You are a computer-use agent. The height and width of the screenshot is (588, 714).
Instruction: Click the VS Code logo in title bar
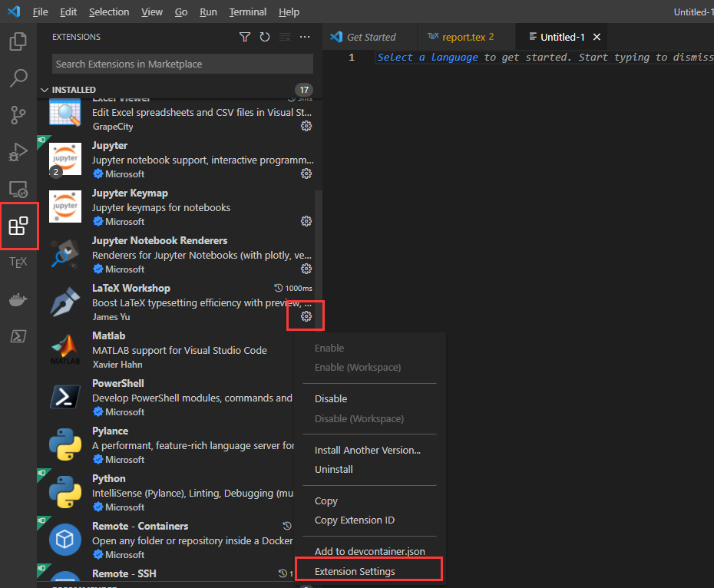pos(14,12)
